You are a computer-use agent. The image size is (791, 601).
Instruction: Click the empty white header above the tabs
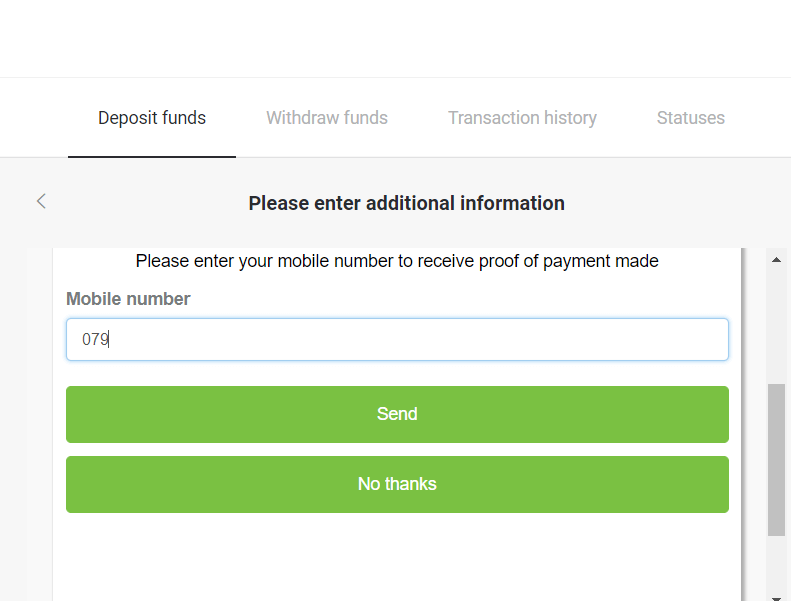click(x=395, y=38)
